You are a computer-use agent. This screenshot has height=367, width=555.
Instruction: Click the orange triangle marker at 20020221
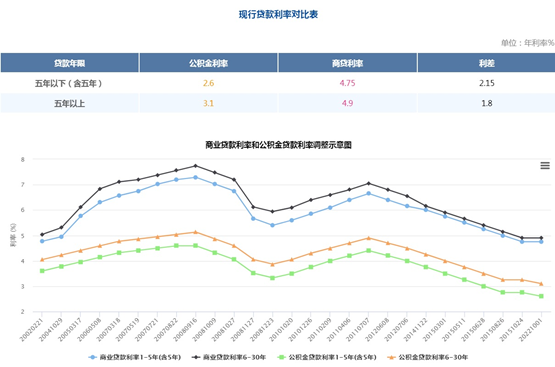click(42, 259)
